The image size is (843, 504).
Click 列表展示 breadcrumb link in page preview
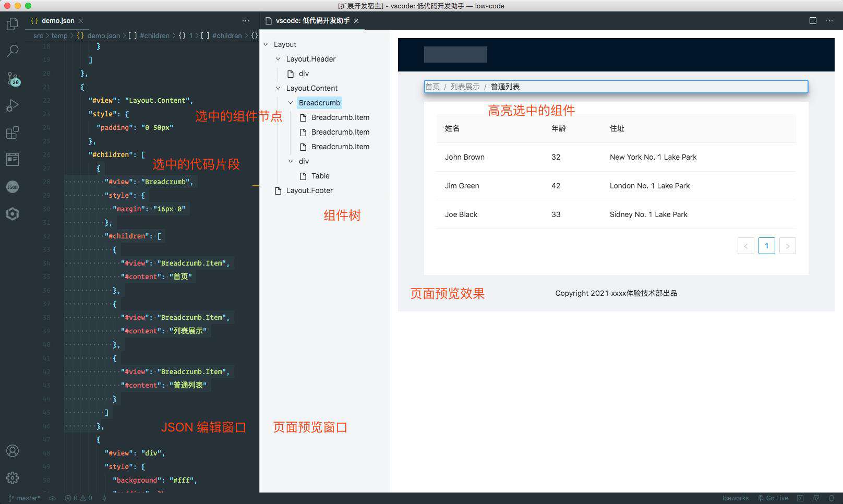click(465, 87)
